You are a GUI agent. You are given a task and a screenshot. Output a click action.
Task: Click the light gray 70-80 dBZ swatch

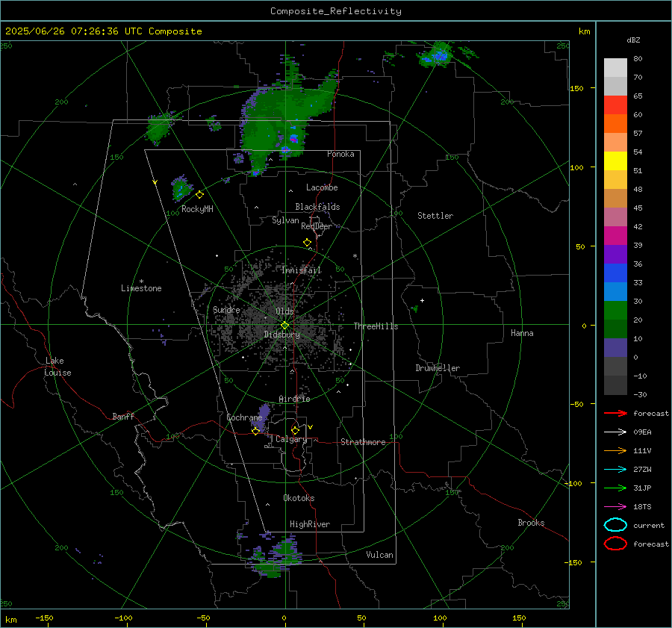[615, 68]
